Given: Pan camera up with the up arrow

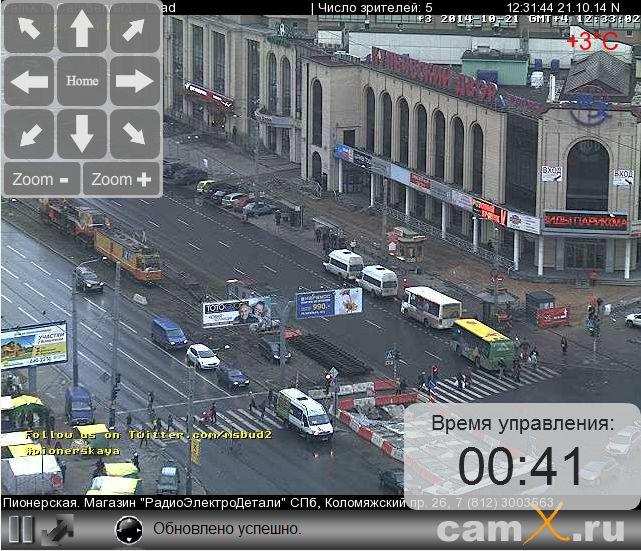Looking at the screenshot, I should (82, 29).
